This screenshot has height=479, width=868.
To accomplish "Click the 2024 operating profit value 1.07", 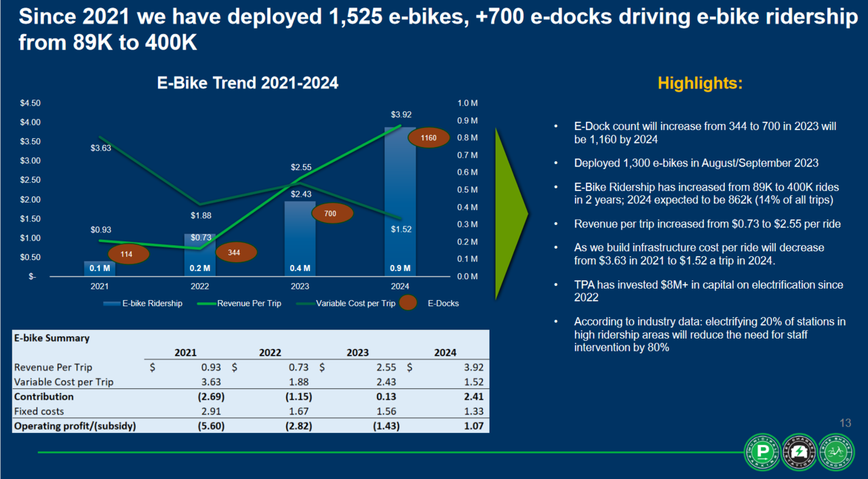I will (473, 426).
